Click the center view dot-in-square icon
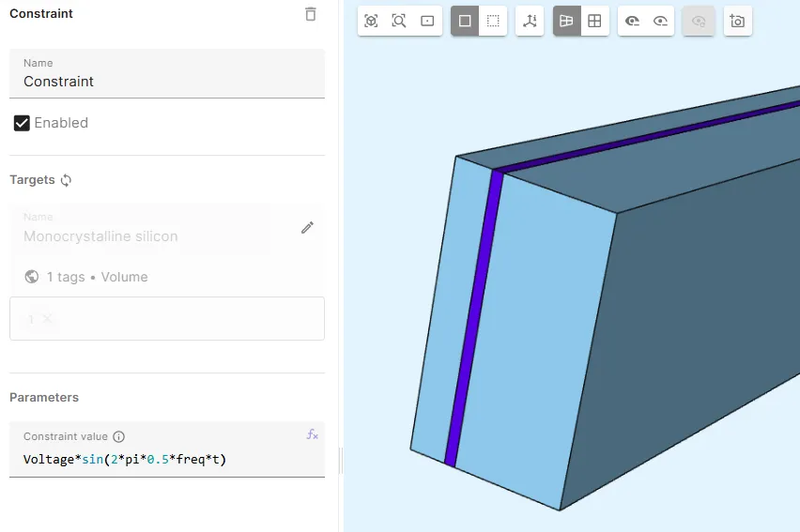 tap(427, 21)
